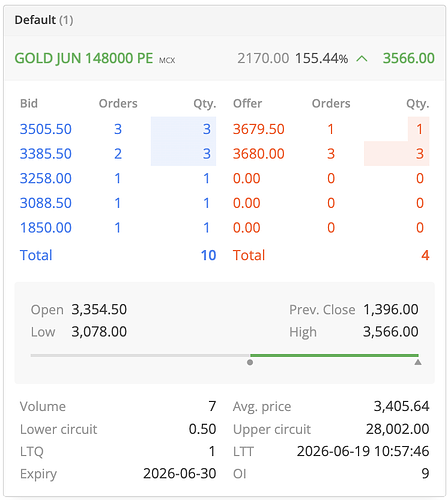Click the change value 2170.00
Screen dimensions: 448x500
point(263,58)
